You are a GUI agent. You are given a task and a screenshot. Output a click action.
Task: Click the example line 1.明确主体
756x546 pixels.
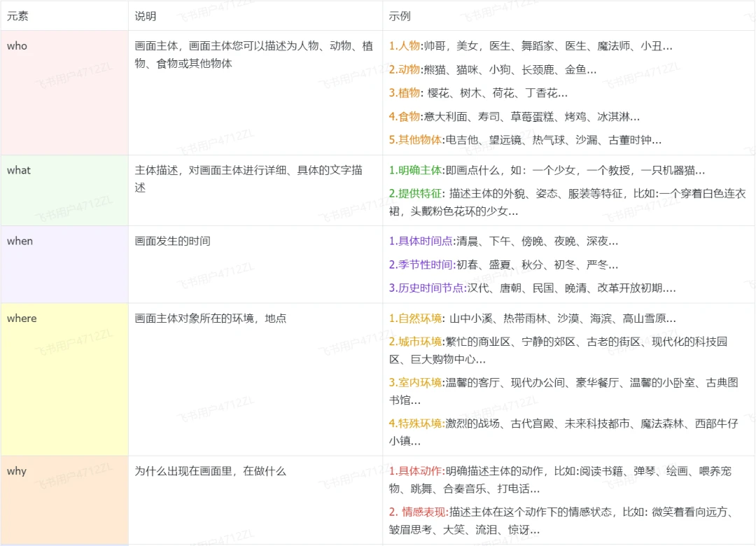pos(547,170)
